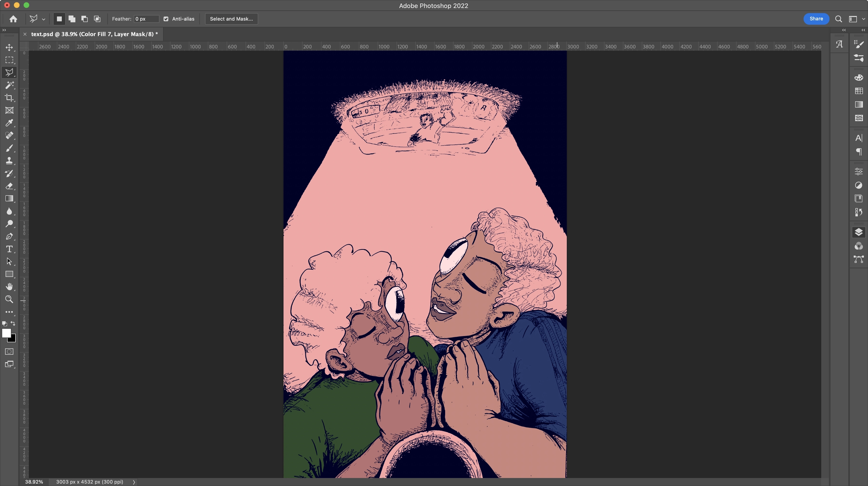Select the Brush tool
This screenshot has width=868, height=486.
click(x=9, y=148)
